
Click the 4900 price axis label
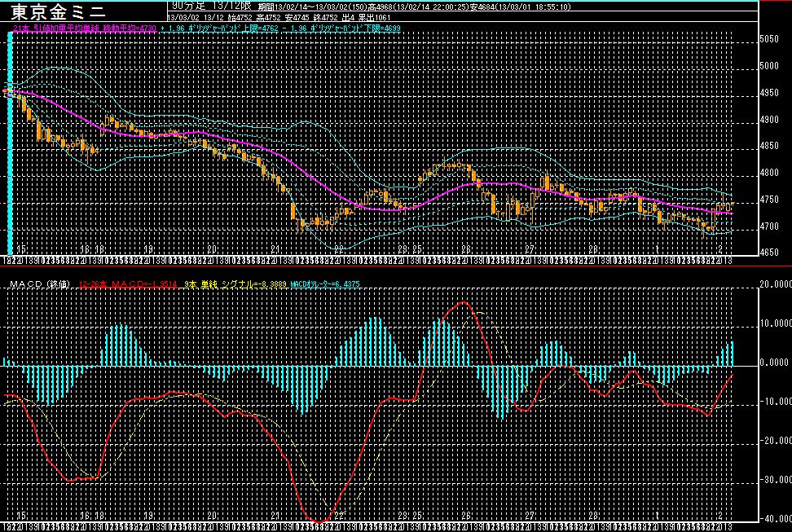[x=769, y=121]
